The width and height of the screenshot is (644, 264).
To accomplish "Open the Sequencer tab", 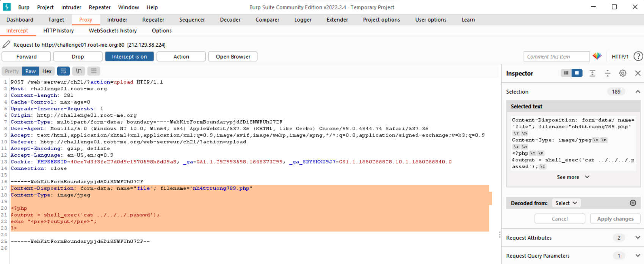I will [x=192, y=20].
